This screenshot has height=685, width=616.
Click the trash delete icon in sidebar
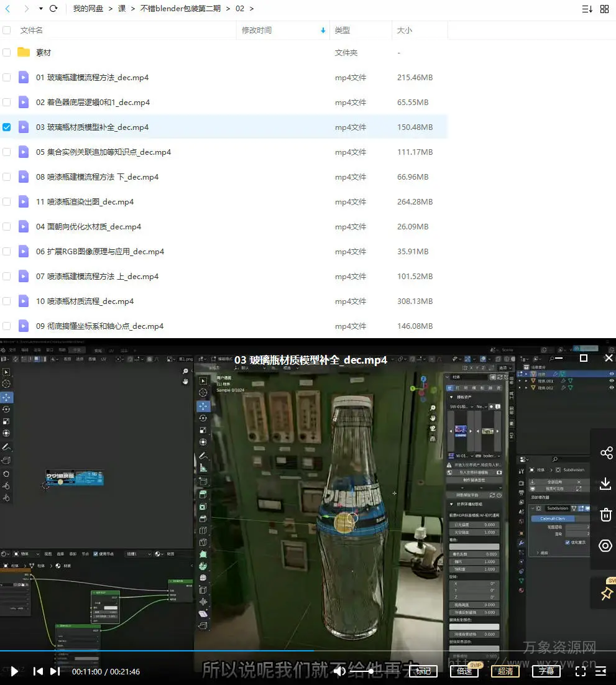pos(606,515)
